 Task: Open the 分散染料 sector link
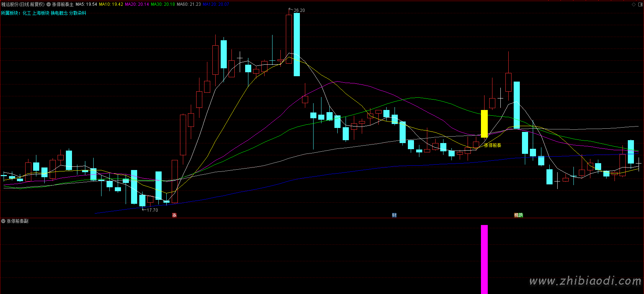(77, 13)
